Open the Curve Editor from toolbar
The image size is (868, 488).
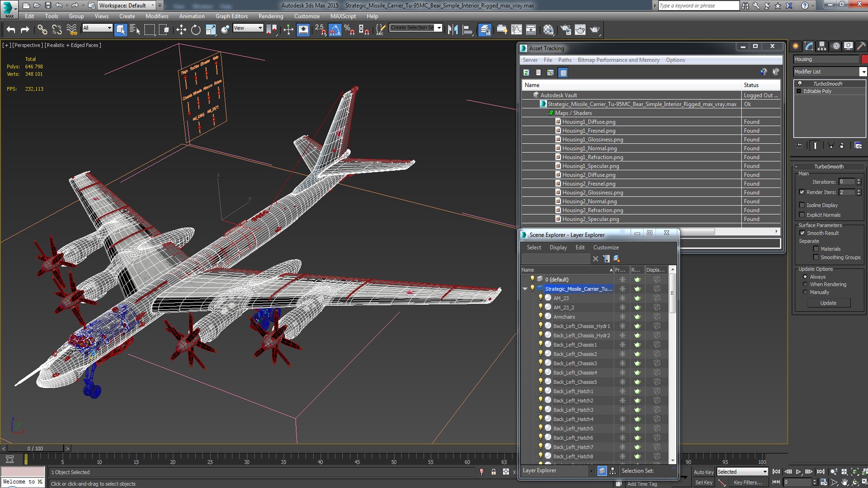click(516, 30)
